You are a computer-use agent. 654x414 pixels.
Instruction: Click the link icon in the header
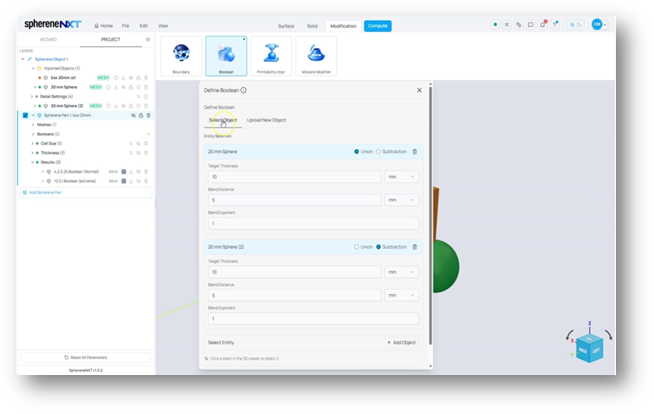518,25
